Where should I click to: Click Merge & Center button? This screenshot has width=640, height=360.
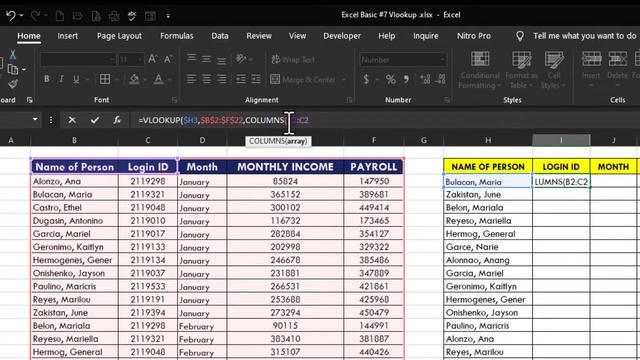coord(303,79)
